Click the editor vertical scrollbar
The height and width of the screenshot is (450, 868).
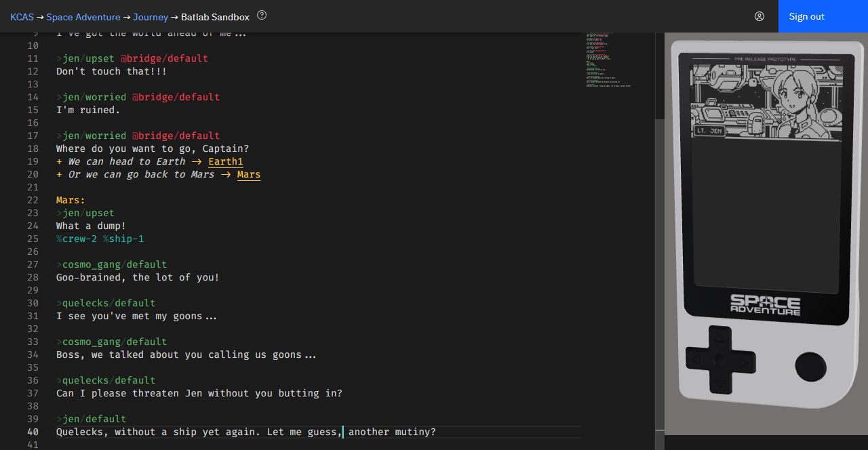pyautogui.click(x=660, y=271)
